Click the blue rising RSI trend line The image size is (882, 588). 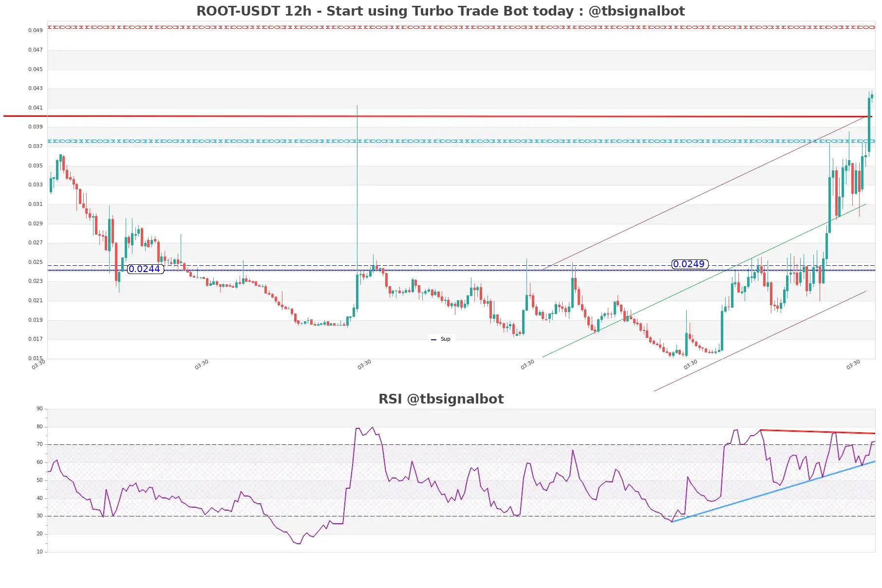pos(773,492)
